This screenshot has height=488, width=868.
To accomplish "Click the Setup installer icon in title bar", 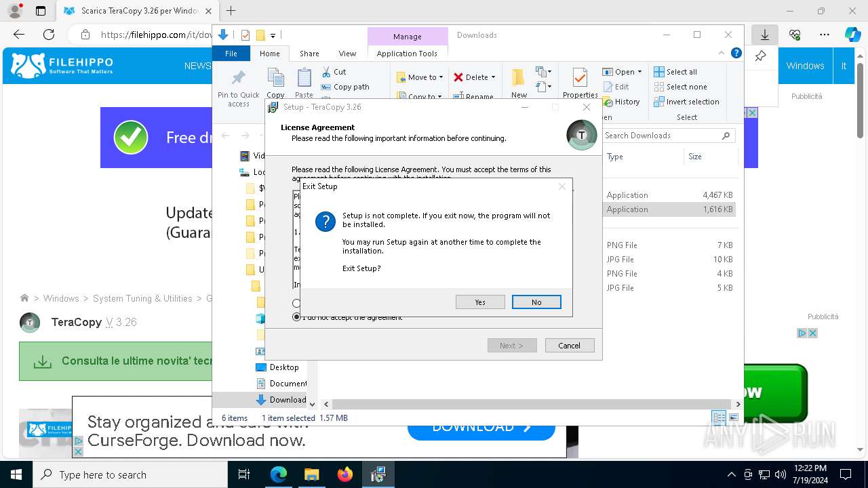I will (273, 107).
